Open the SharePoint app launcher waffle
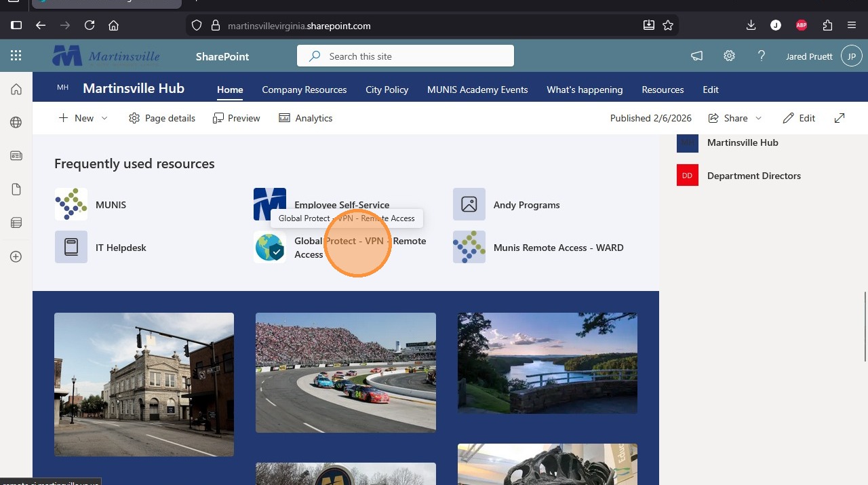 [16, 56]
